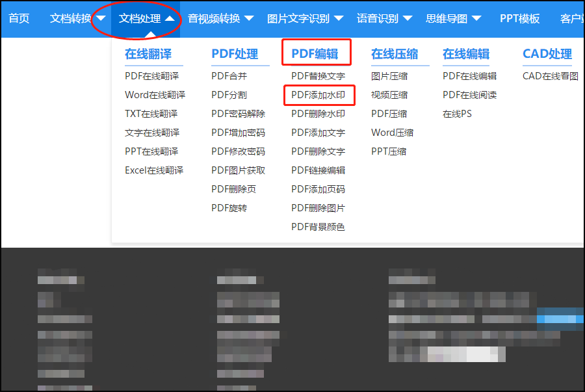Select PDF删除水印 option
Screen dimensions: 585x392
(x=318, y=114)
